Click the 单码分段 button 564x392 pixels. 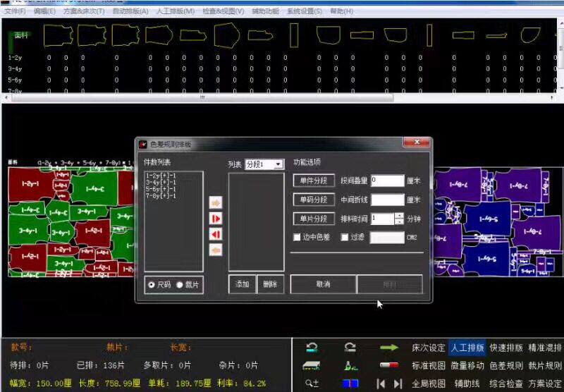(314, 200)
